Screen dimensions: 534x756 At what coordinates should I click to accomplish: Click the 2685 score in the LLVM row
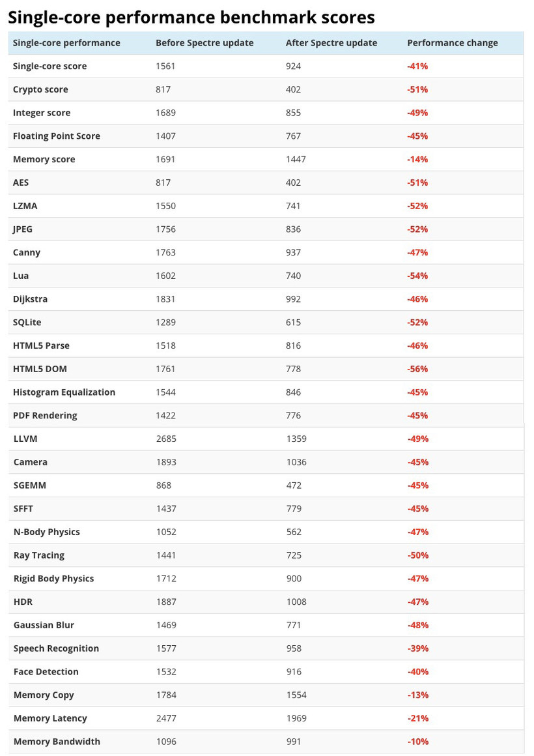pyautogui.click(x=166, y=439)
